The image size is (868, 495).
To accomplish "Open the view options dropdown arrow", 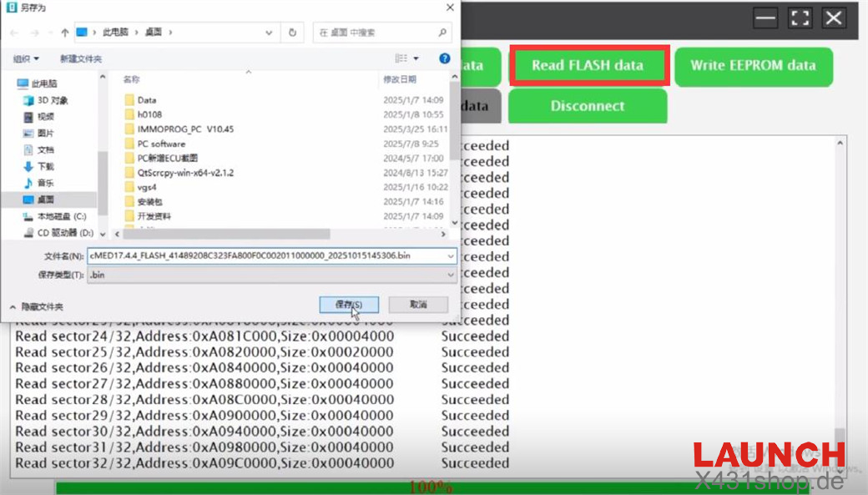I will point(416,58).
